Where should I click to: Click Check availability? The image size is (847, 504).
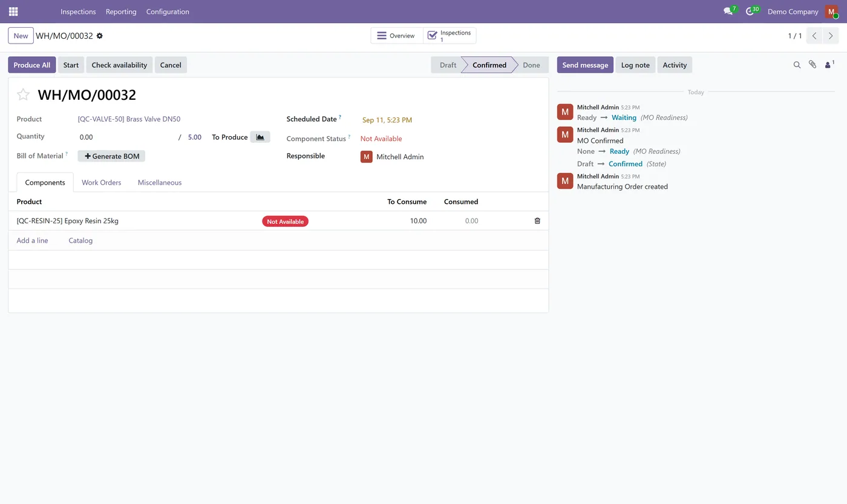point(119,65)
